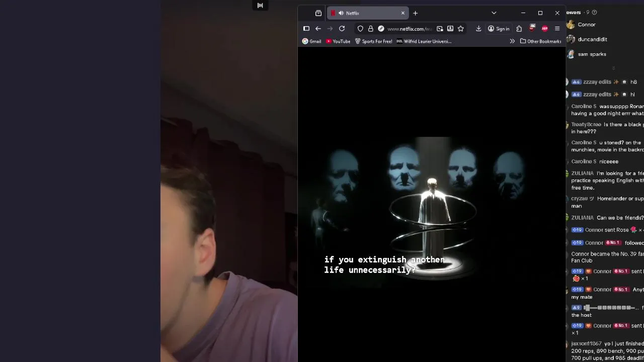Click the install app icon in address bar

coord(450,29)
